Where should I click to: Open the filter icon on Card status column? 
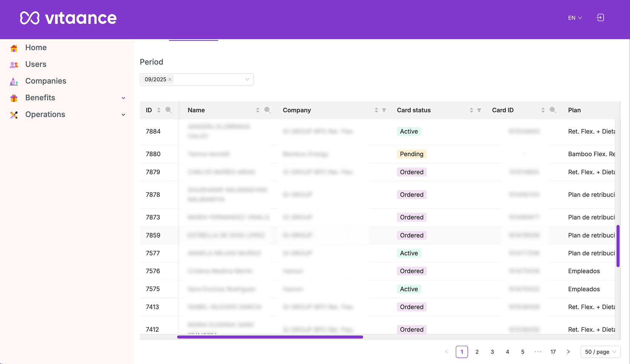[479, 110]
